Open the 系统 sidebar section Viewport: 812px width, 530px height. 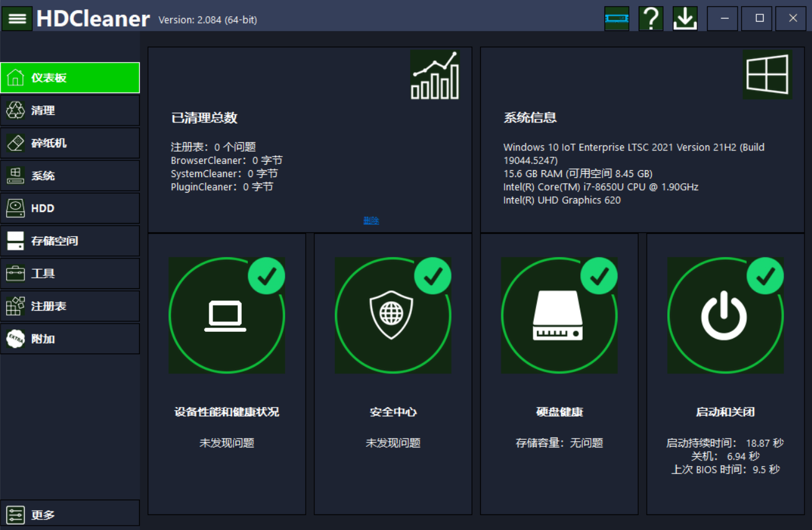(x=70, y=176)
